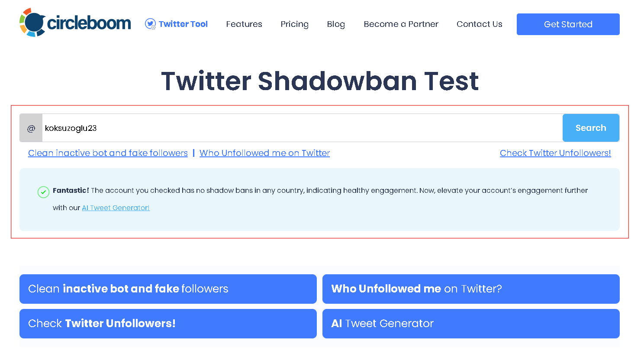Screen dimensions: 644x354
Task: Click Clean inactive bot and fake followers link
Action: (108, 153)
